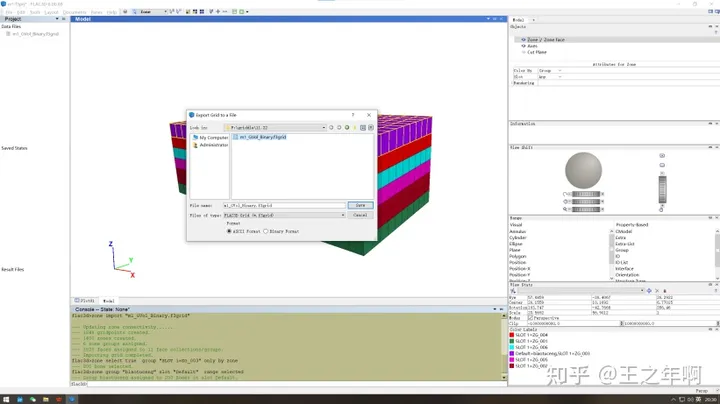720x404 pixels.
Task: Open the Files of type dropdown
Action: point(284,215)
